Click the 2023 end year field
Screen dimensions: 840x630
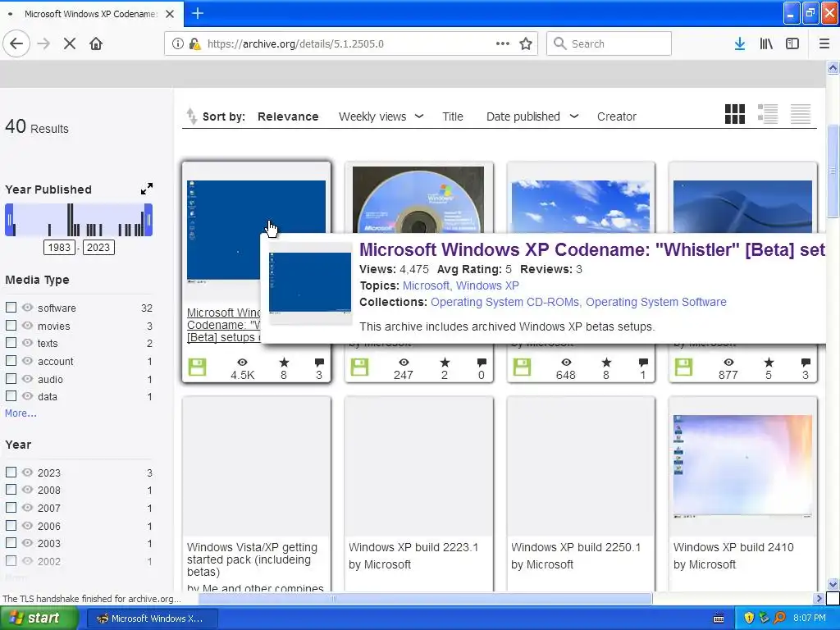coord(98,248)
